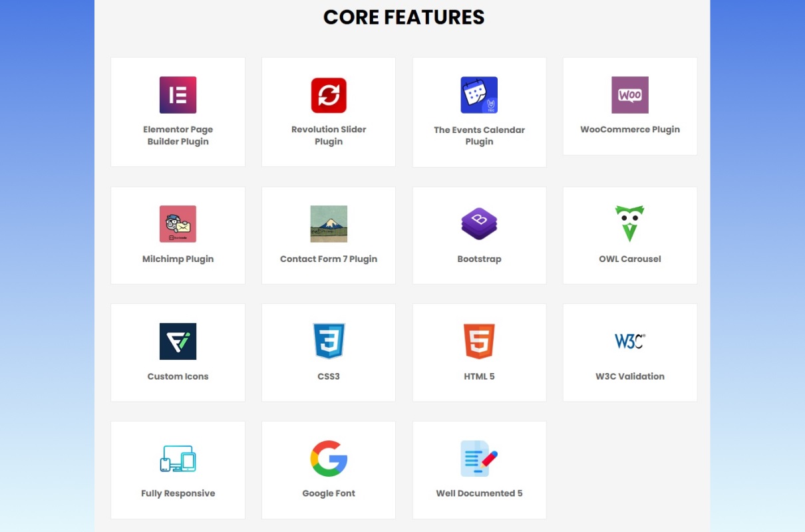
Task: Select the 'WooCommerce Plugin' label
Action: pos(630,130)
